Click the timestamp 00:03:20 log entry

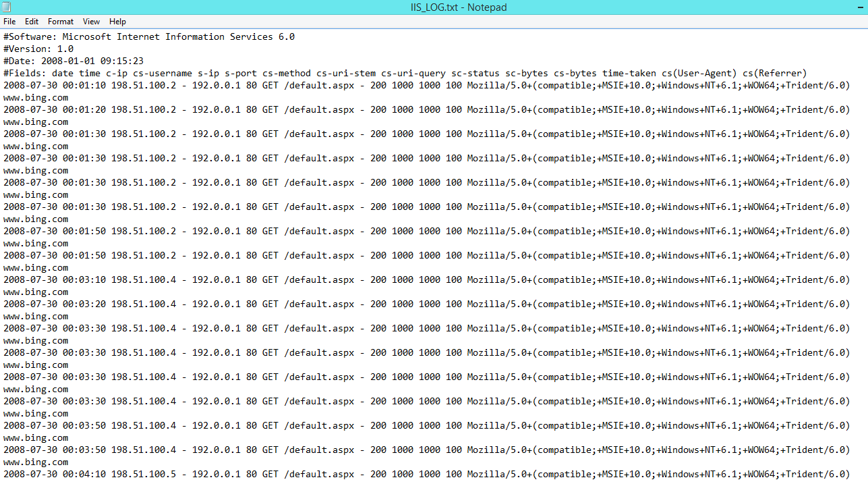[x=426, y=304]
